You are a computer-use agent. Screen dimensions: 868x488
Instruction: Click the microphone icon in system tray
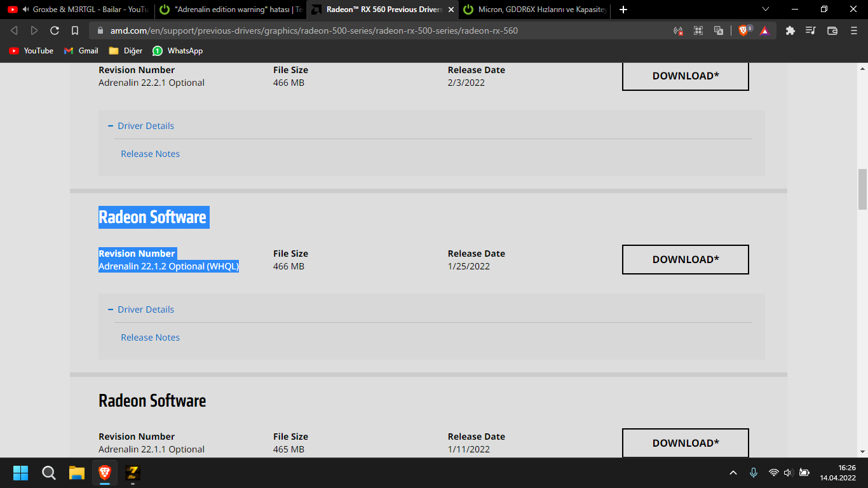[x=754, y=473]
